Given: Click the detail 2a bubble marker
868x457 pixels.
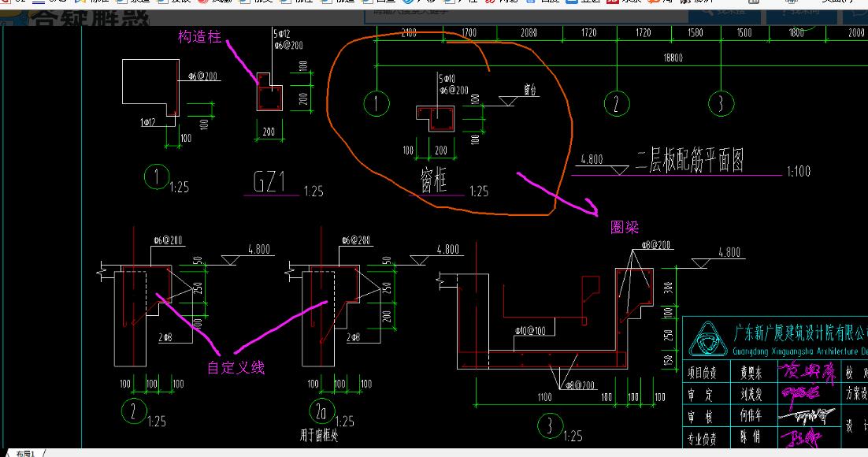Looking at the screenshot, I should 321,411.
